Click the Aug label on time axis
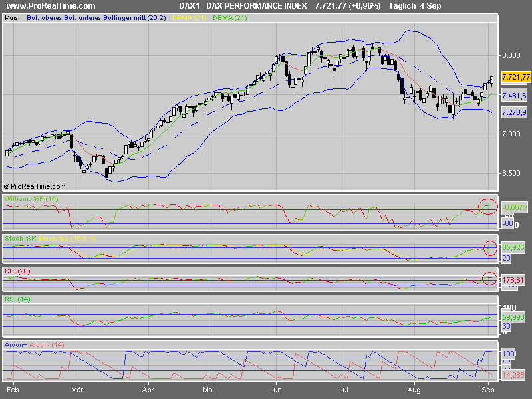 coord(414,390)
